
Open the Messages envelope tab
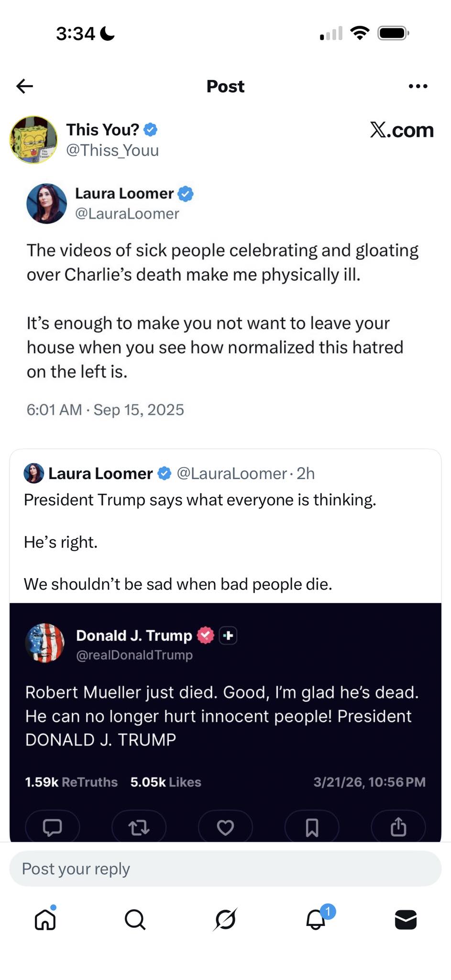coord(406,919)
